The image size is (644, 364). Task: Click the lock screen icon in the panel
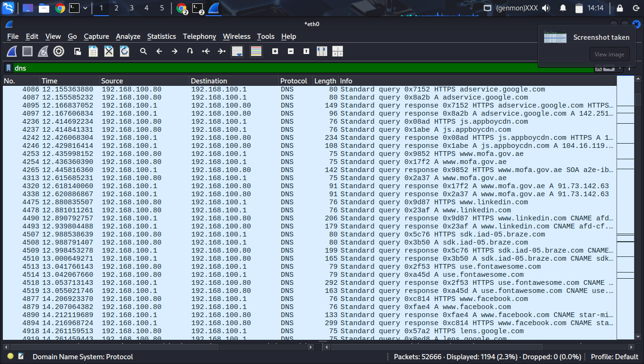click(620, 8)
